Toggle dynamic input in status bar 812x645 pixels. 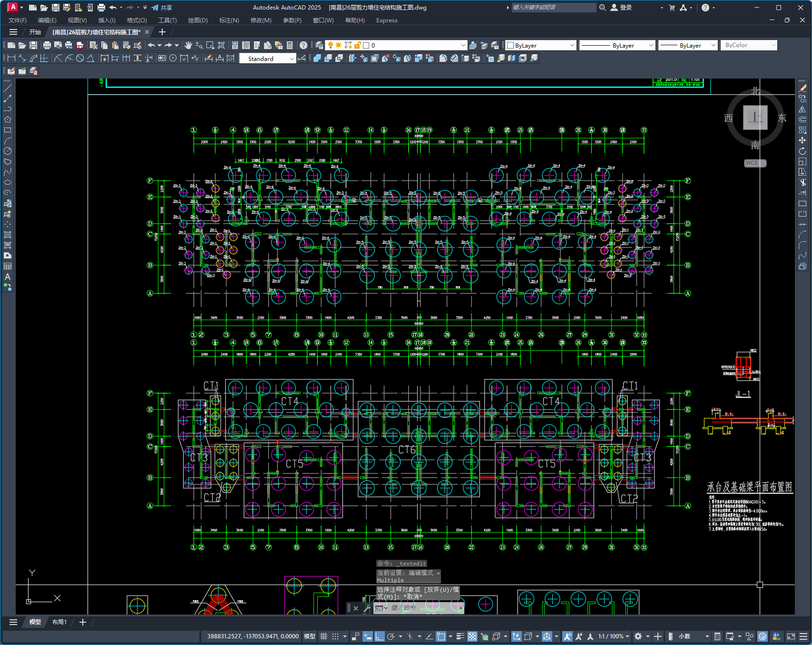click(367, 636)
